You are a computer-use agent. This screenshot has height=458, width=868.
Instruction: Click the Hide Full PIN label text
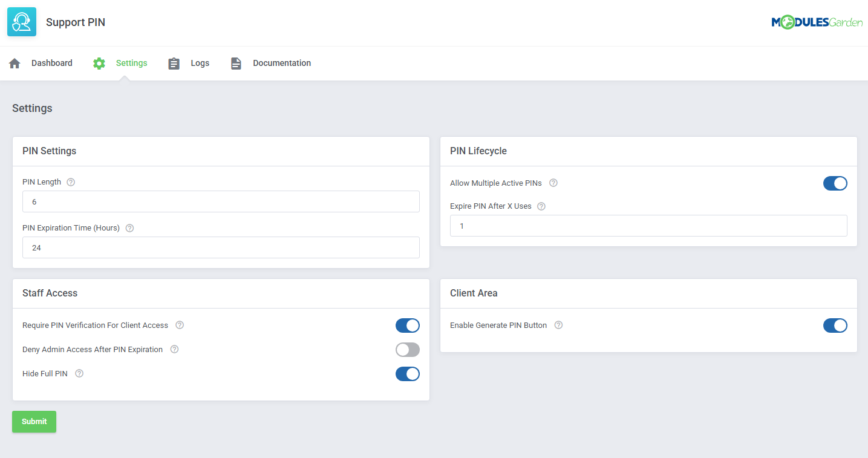[x=45, y=374]
